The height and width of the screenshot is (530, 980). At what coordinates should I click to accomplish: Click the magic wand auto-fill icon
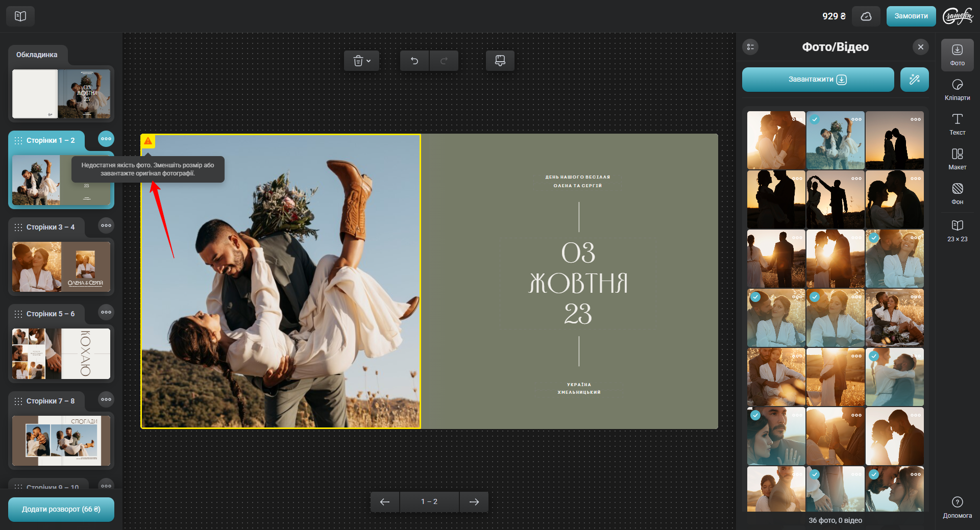[914, 80]
